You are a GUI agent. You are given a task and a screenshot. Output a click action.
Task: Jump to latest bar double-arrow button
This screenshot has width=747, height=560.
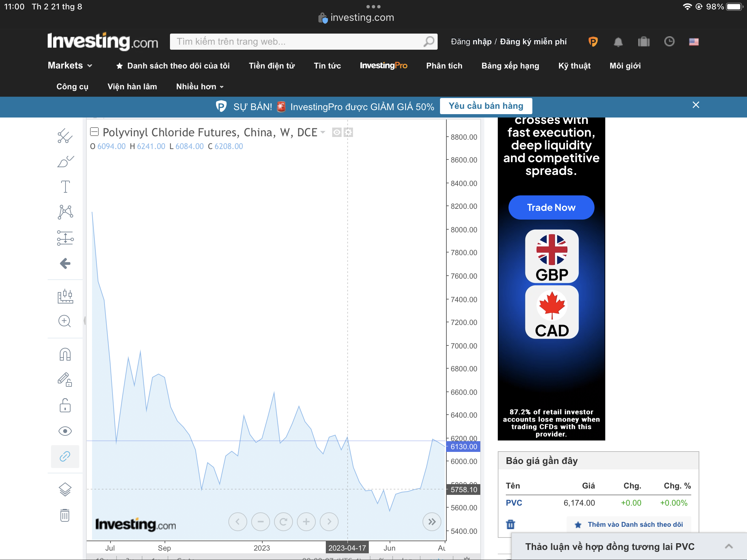click(432, 522)
